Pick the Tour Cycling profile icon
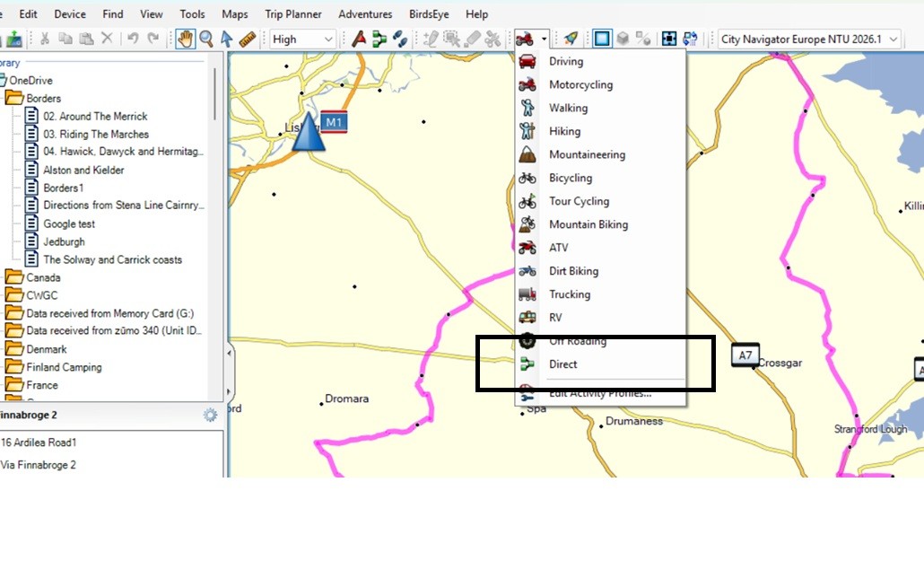Screen dimensions: 924x587 tap(527, 201)
